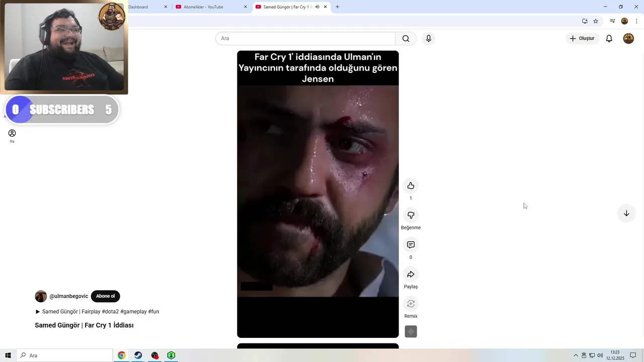The image size is (644, 362).
Task: Open the @ulmanbegovic channel link
Action: tap(68, 296)
